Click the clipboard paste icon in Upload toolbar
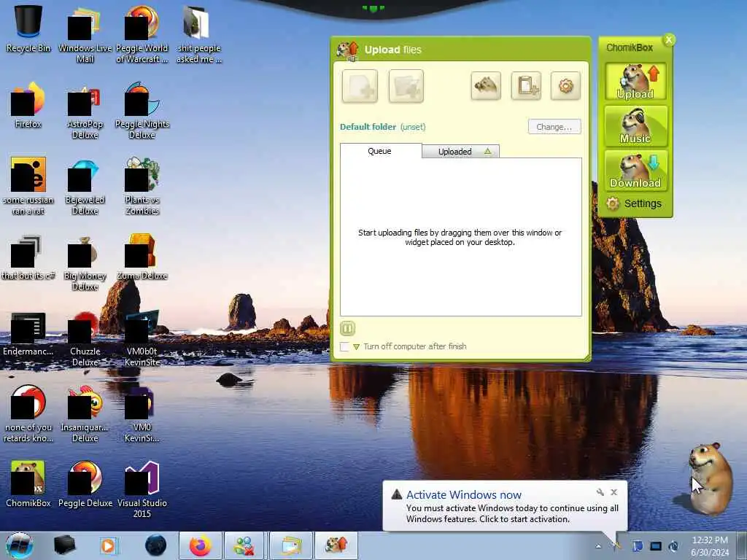The image size is (747, 560). point(526,86)
